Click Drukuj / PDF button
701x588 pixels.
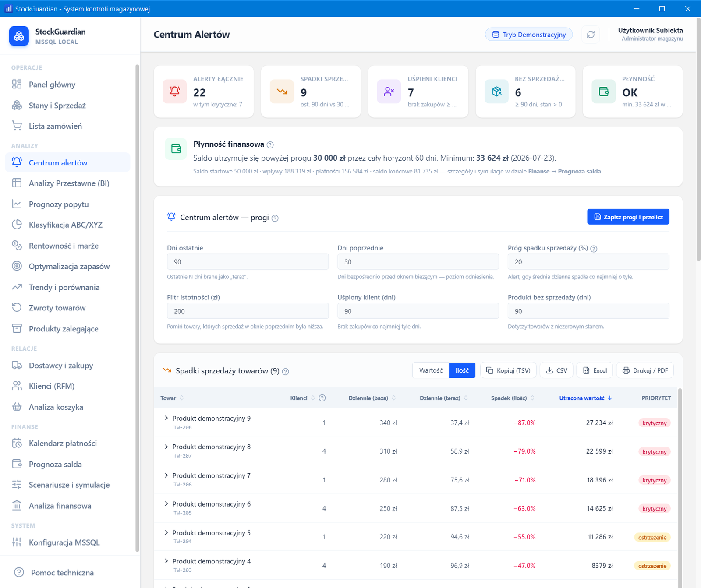(x=645, y=370)
